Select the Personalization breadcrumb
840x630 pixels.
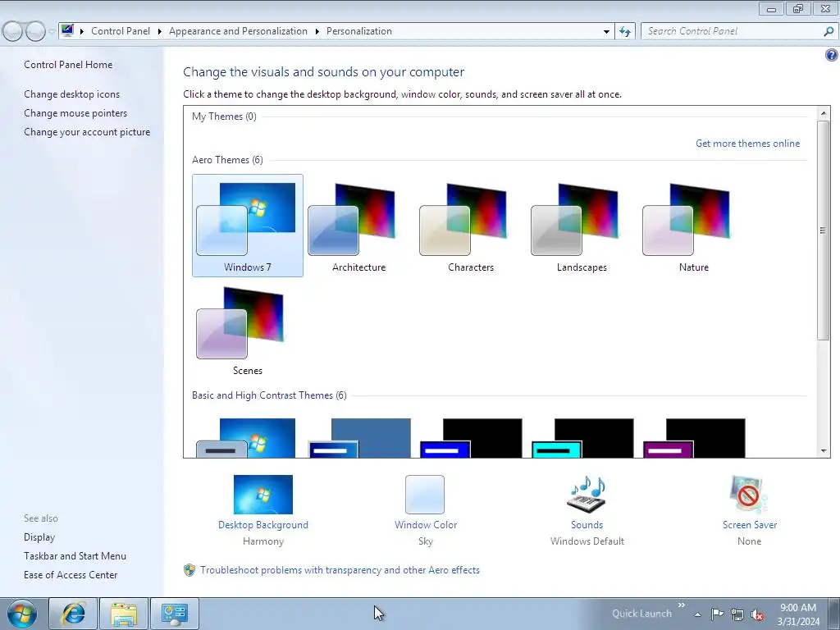tap(359, 31)
